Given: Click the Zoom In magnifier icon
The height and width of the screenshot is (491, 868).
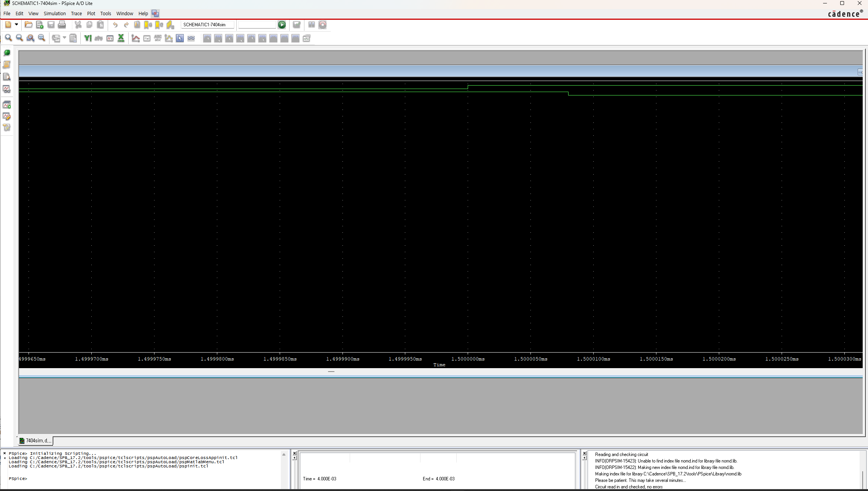Looking at the screenshot, I should click(8, 38).
